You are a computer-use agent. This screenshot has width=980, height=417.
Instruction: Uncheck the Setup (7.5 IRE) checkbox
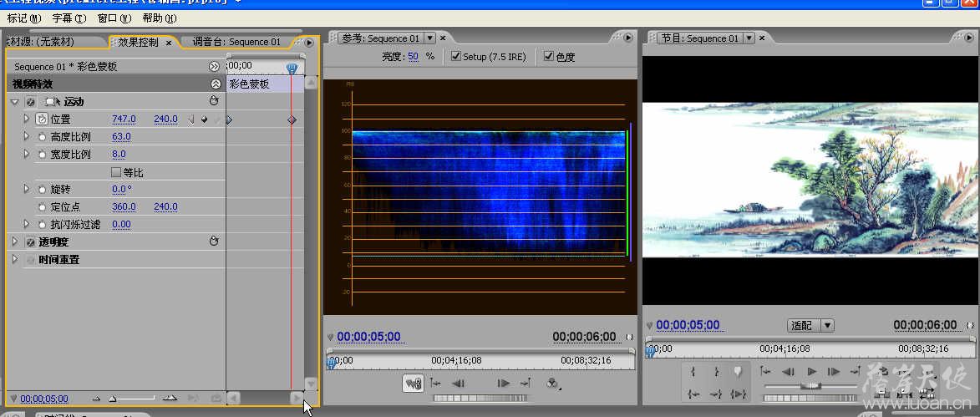[455, 56]
